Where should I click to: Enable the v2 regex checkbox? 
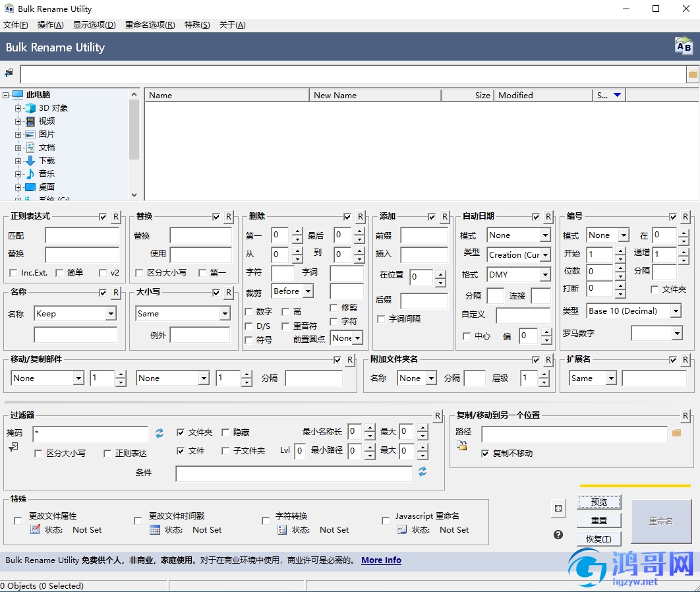103,273
